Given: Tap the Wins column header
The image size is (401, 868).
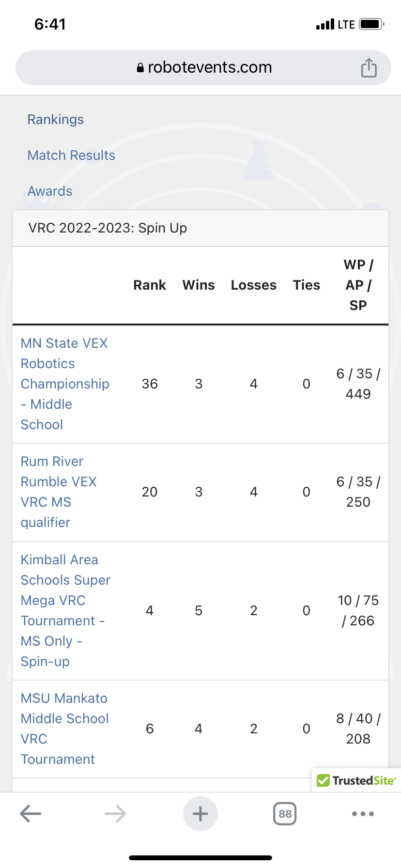Looking at the screenshot, I should [x=199, y=285].
